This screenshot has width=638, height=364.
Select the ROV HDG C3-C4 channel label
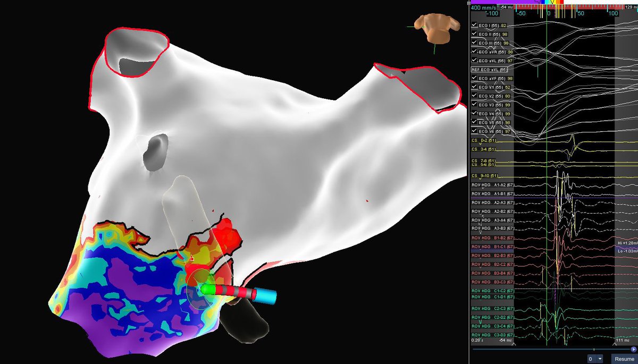(492, 326)
